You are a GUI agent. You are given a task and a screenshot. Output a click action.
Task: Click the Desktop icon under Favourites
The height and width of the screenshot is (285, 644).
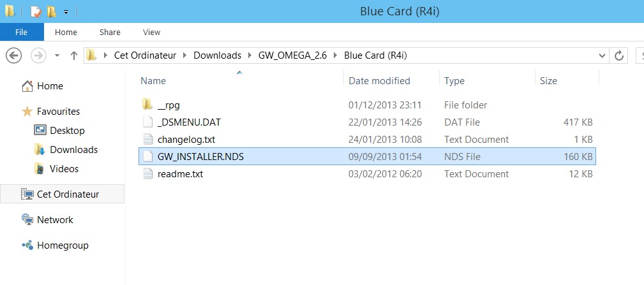pyautogui.click(x=40, y=131)
